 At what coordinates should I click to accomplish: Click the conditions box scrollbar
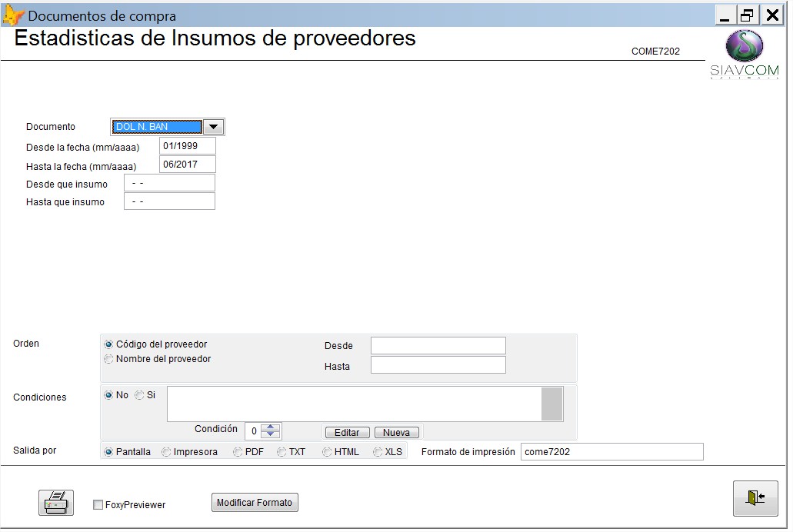click(x=551, y=404)
